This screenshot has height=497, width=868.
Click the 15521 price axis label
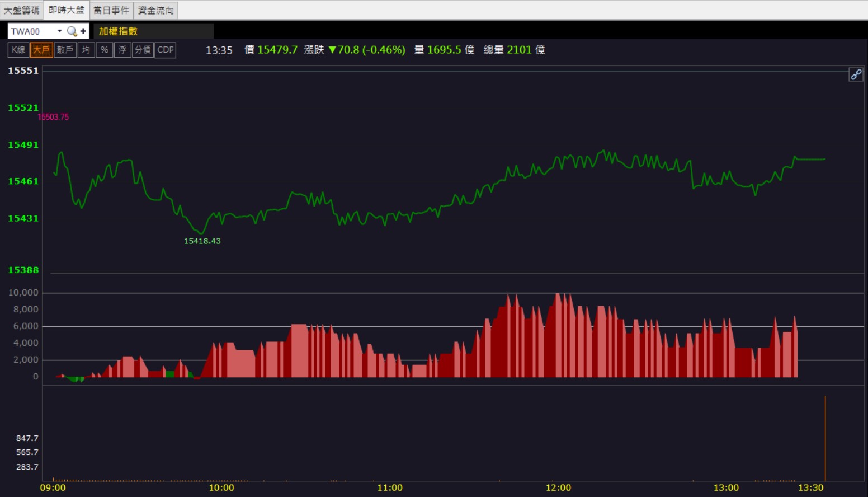click(x=23, y=107)
